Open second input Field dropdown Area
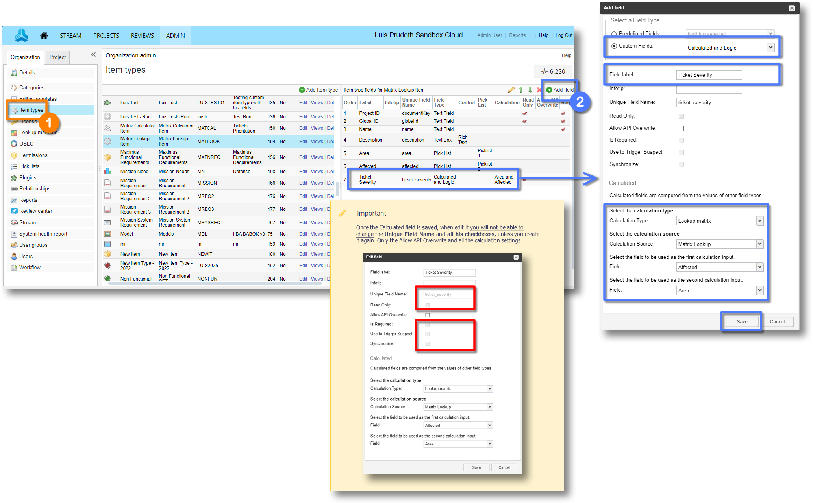The height and width of the screenshot is (504, 813). click(x=720, y=290)
